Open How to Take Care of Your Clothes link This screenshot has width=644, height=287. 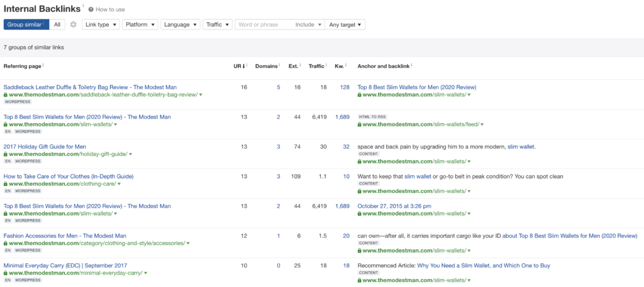coord(69,176)
